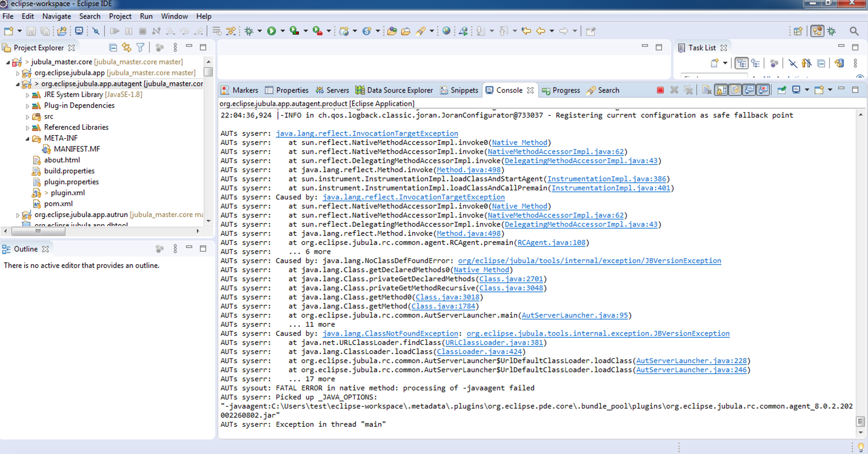Click the Project Explorer horizontal scrollbar thumb
This screenshot has width=868, height=454.
click(38, 231)
